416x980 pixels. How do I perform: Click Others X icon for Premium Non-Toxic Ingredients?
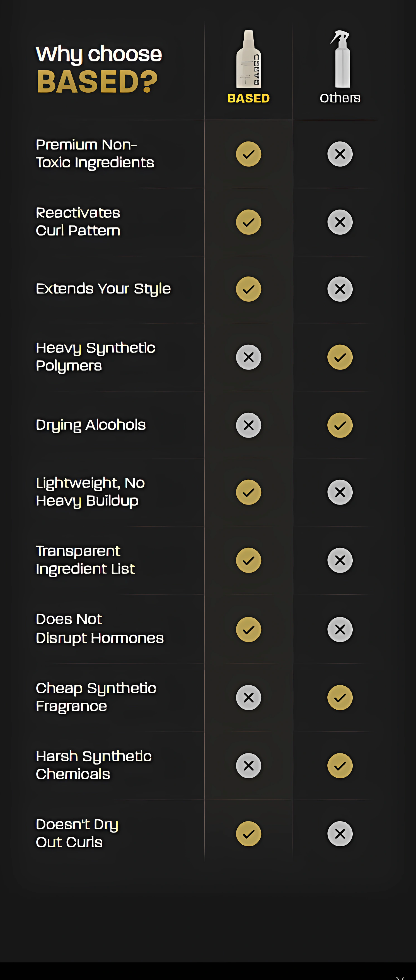[x=340, y=154]
